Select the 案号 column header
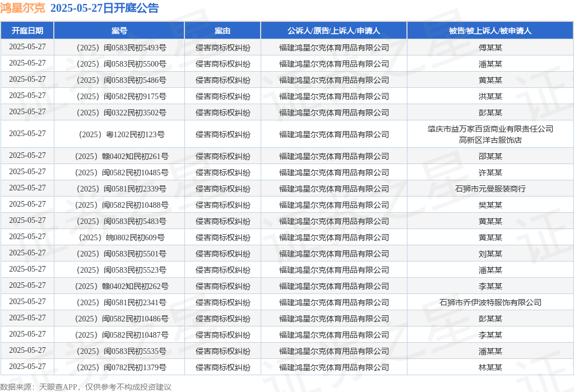574x392 pixels. [119, 31]
